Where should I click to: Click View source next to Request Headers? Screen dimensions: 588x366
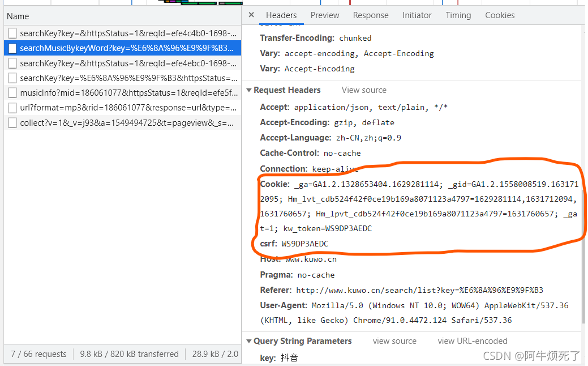(364, 90)
